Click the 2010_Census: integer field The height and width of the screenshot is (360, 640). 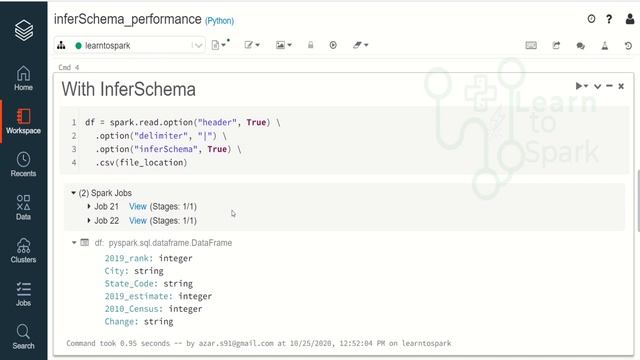coord(153,309)
